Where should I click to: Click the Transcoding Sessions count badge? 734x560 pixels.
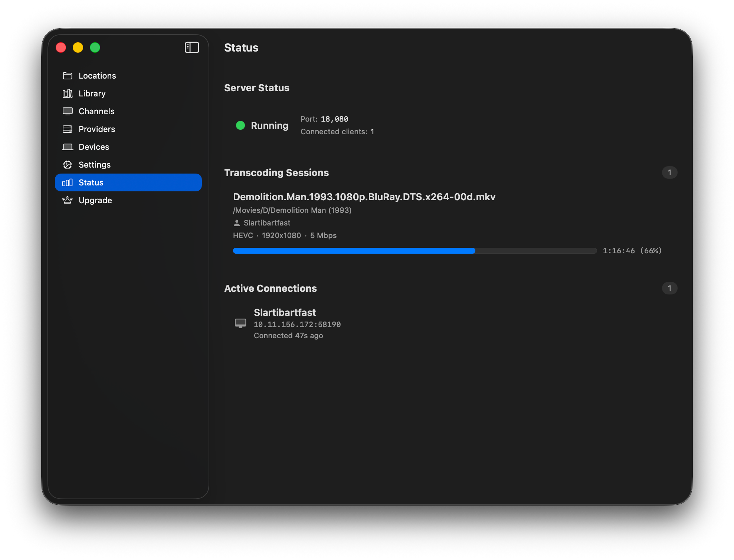coord(669,172)
